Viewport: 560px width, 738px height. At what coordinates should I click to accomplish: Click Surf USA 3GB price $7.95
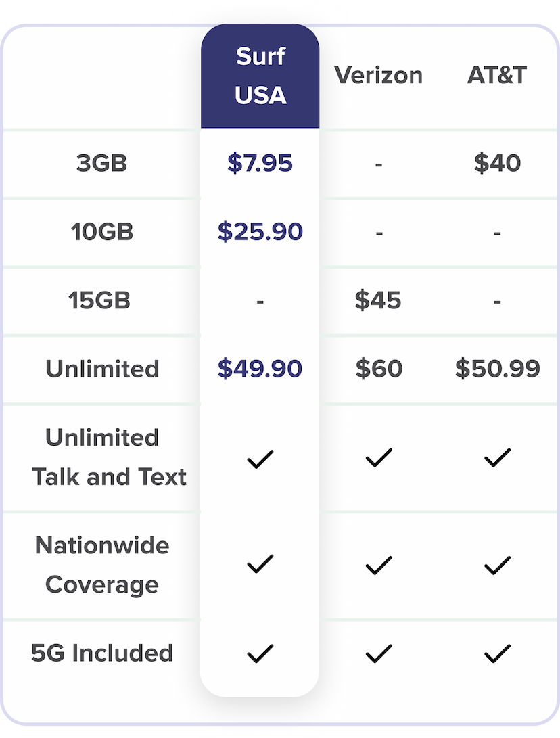coord(260,163)
